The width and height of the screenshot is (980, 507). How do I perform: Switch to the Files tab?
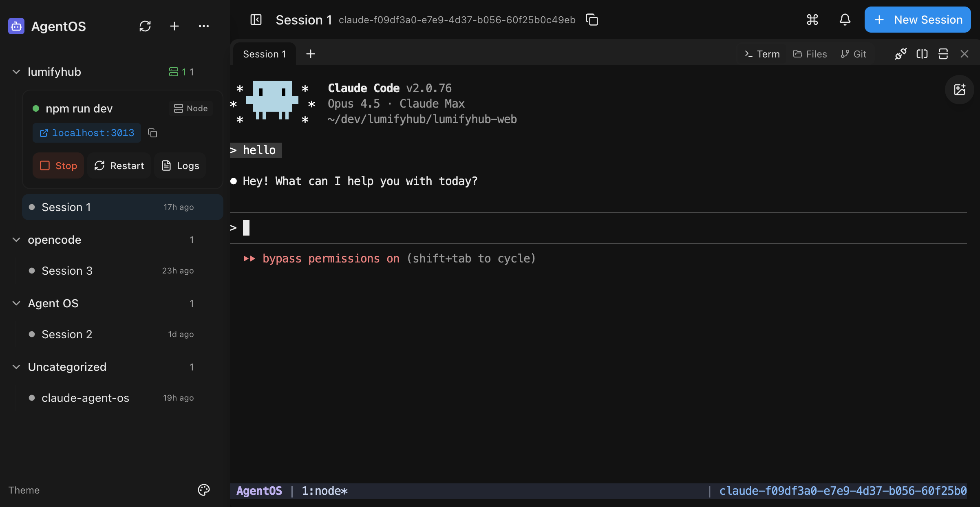click(x=810, y=53)
